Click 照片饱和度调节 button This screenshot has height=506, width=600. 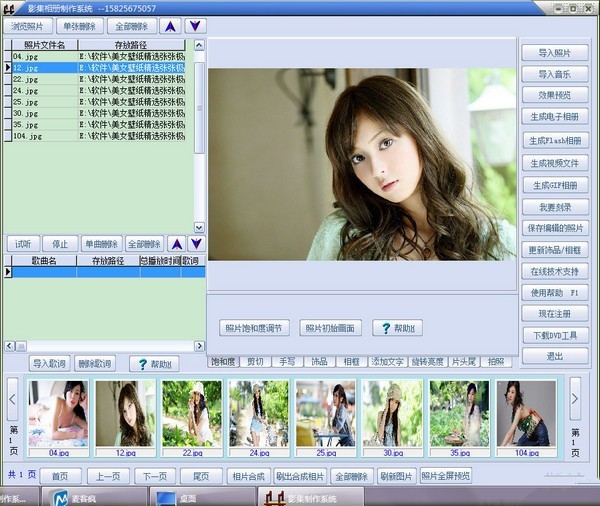tap(254, 328)
